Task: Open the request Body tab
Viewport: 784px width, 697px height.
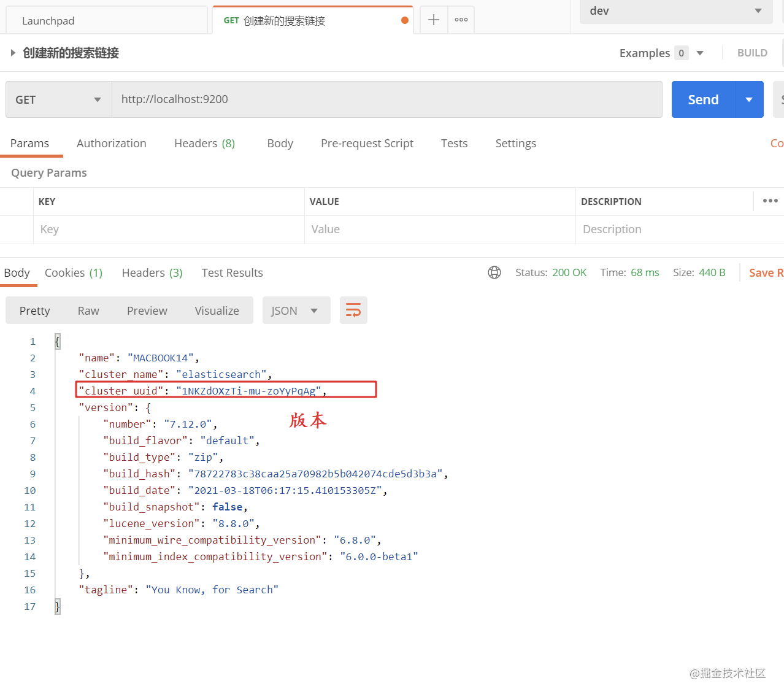Action: point(280,143)
